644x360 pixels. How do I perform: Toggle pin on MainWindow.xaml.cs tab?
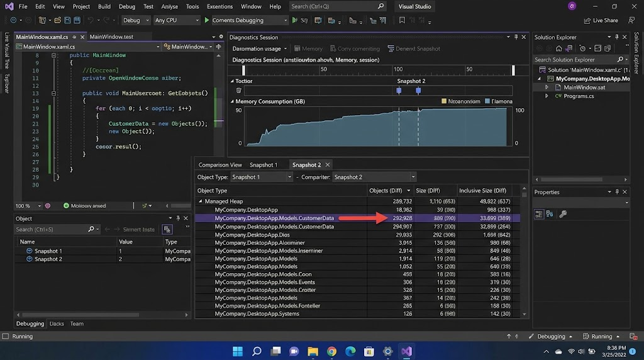(x=74, y=37)
